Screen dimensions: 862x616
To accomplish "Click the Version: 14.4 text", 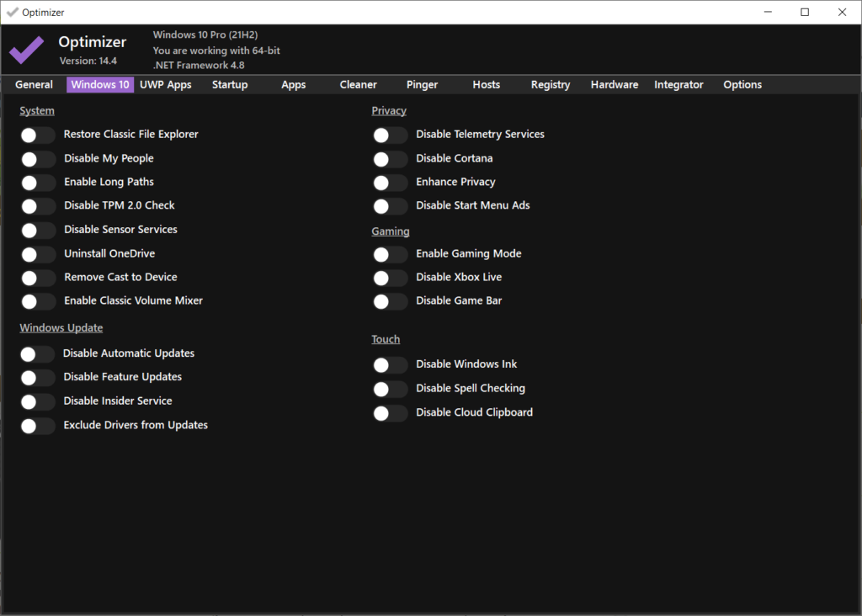I will (x=88, y=61).
